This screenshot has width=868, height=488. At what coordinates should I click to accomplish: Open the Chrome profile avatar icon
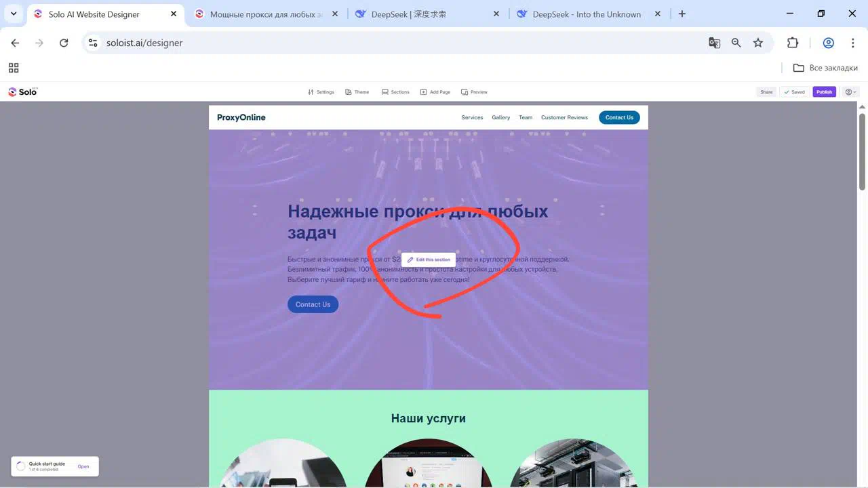click(828, 43)
